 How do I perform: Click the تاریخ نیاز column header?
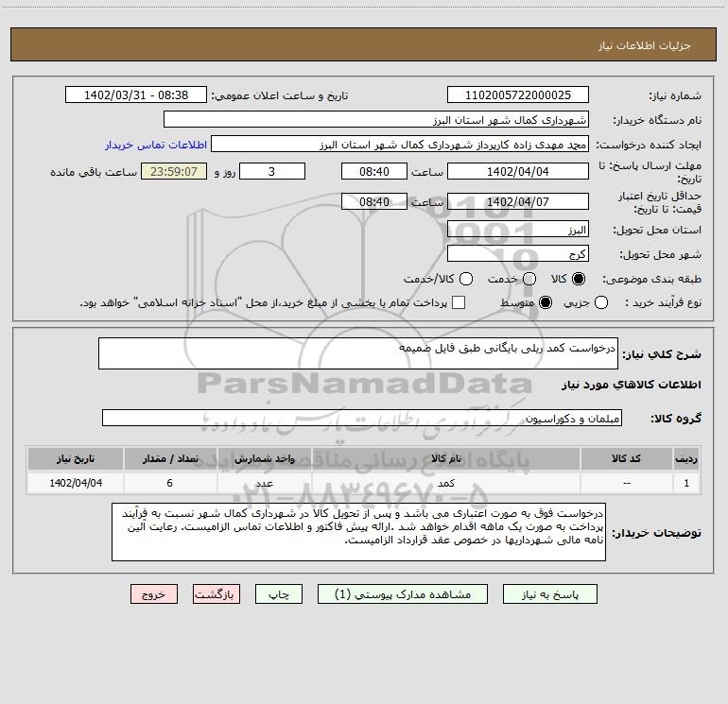76,458
